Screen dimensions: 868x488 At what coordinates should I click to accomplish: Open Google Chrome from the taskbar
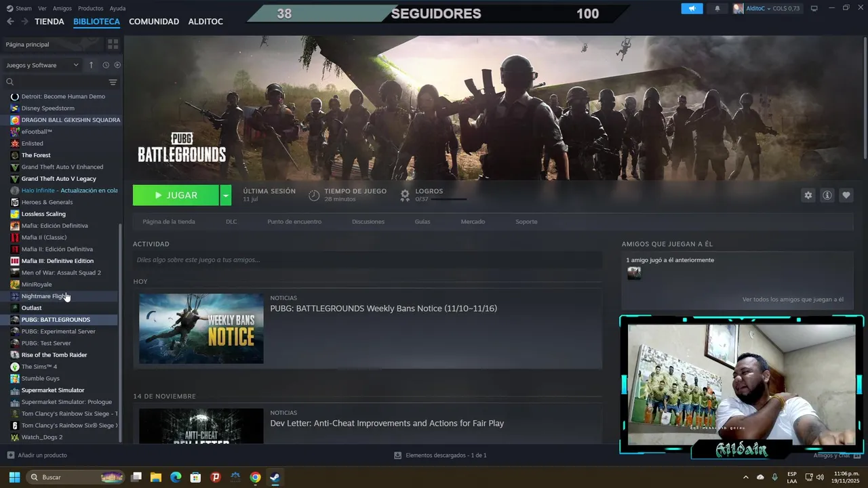pos(255,477)
